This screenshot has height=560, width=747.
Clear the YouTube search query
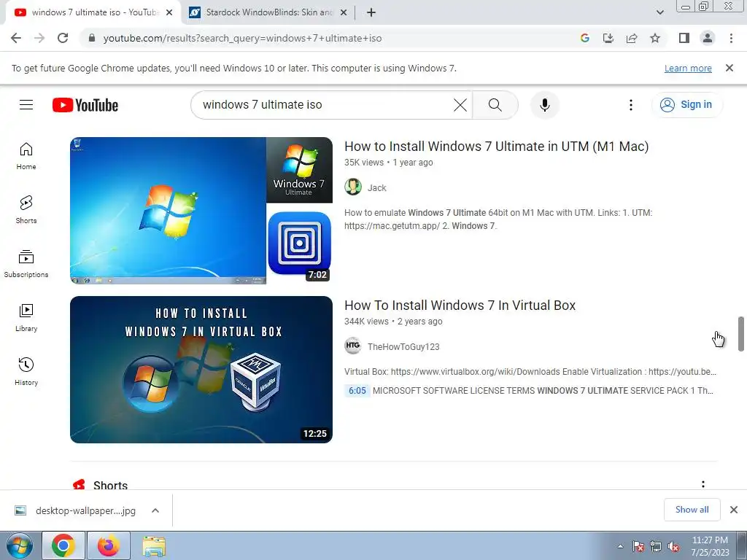(x=460, y=105)
